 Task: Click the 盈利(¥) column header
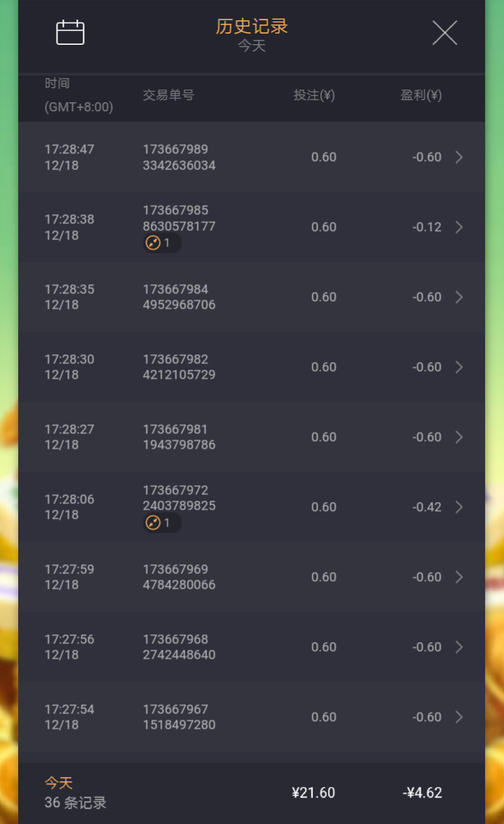pyautogui.click(x=421, y=95)
